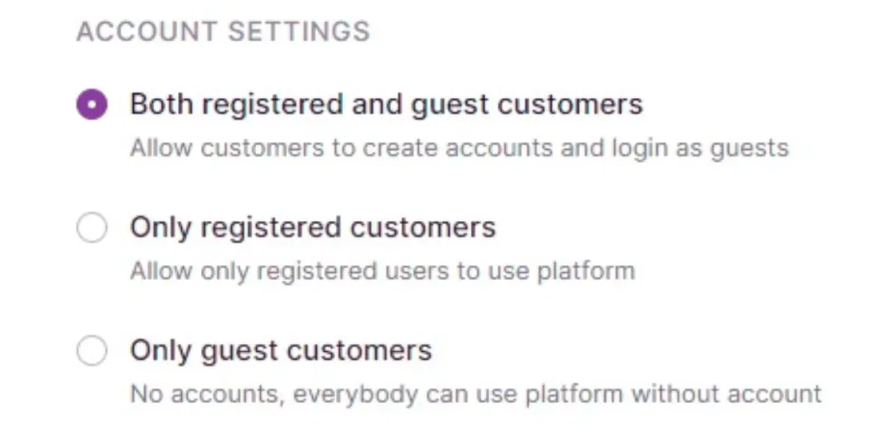This screenshot has width=873, height=437.
Task: Click description 'Allow only registered users to use platform'
Action: click(x=382, y=271)
